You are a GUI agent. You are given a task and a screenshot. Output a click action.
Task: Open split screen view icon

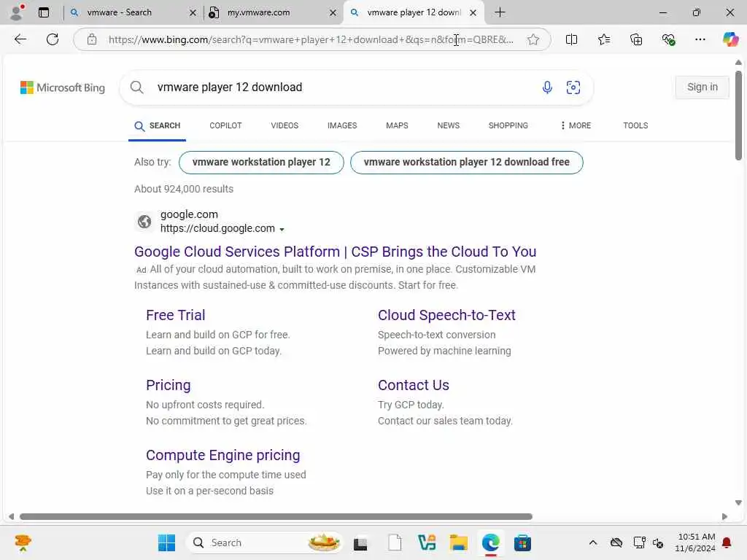[x=571, y=39]
